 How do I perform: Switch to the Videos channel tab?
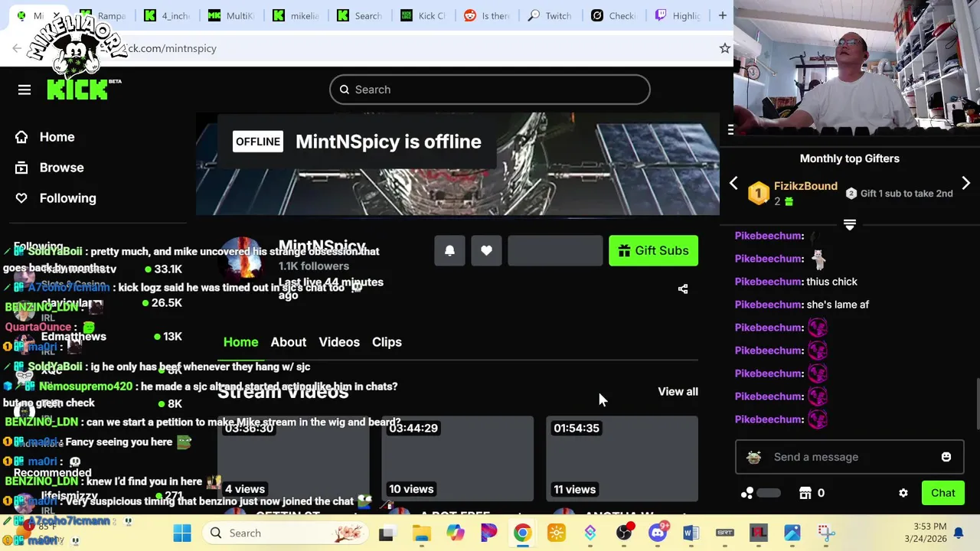(x=339, y=342)
